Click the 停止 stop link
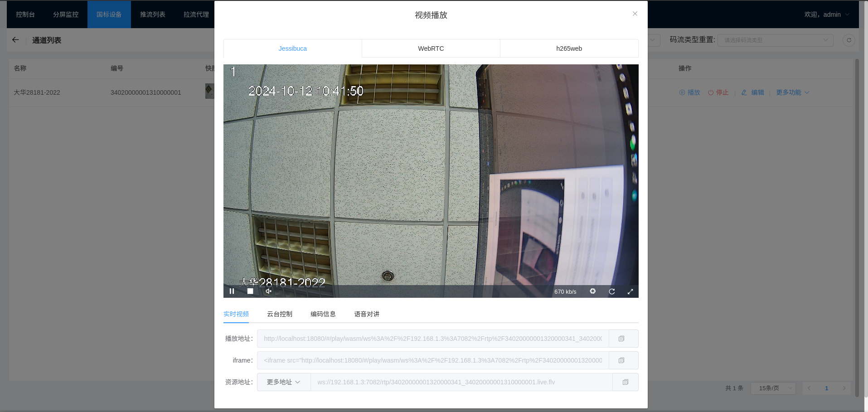The image size is (868, 412). [718, 92]
